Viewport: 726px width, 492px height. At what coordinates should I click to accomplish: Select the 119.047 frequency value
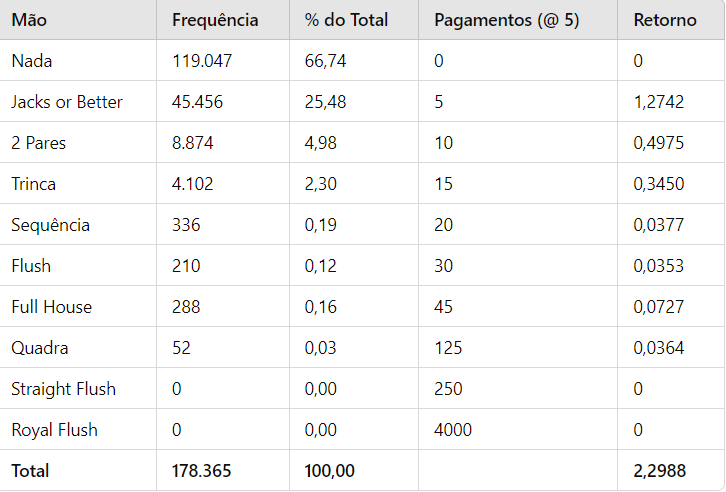tap(202, 61)
